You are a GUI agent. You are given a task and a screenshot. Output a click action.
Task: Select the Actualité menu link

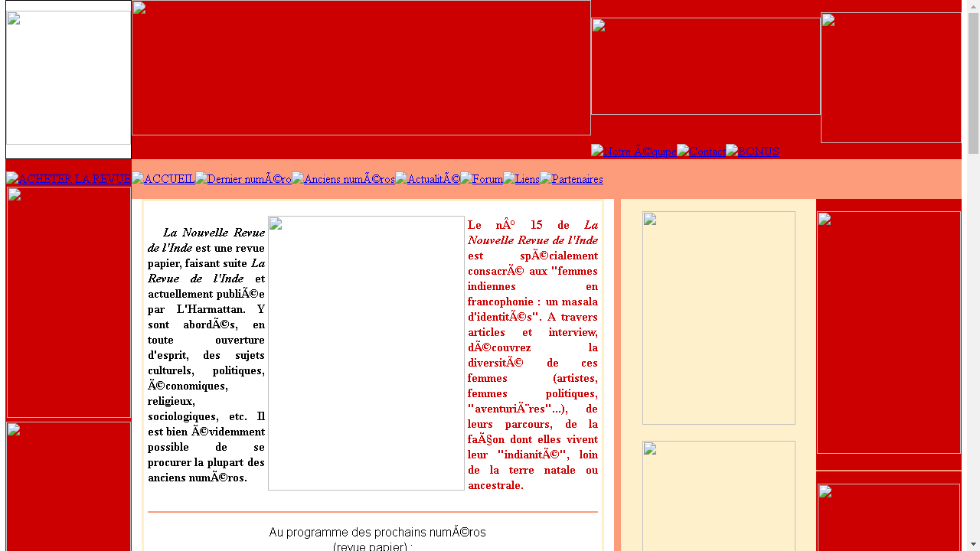[427, 179]
